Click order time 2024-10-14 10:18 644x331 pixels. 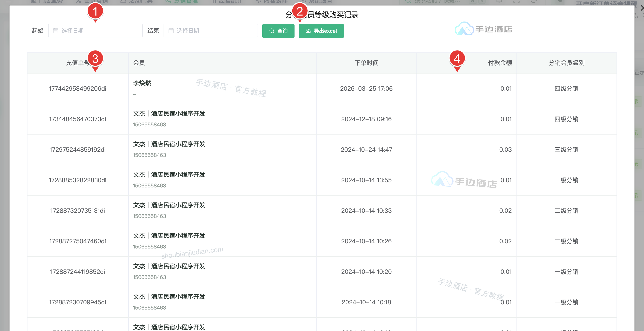(x=366, y=302)
